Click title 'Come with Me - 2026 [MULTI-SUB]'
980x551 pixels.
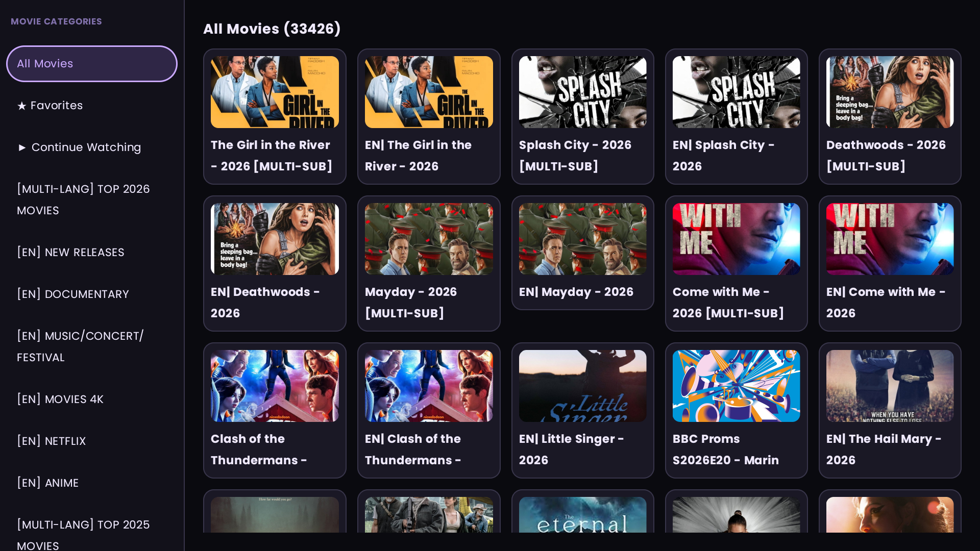click(728, 303)
